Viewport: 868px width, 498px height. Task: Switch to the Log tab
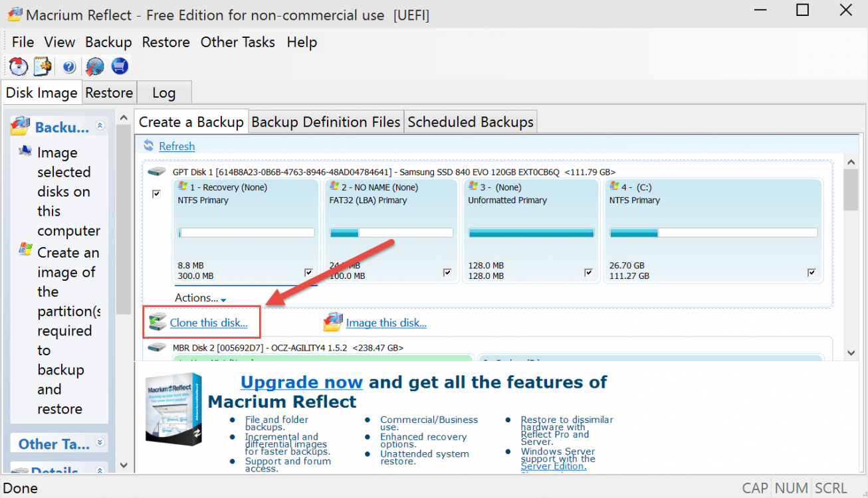coord(163,92)
